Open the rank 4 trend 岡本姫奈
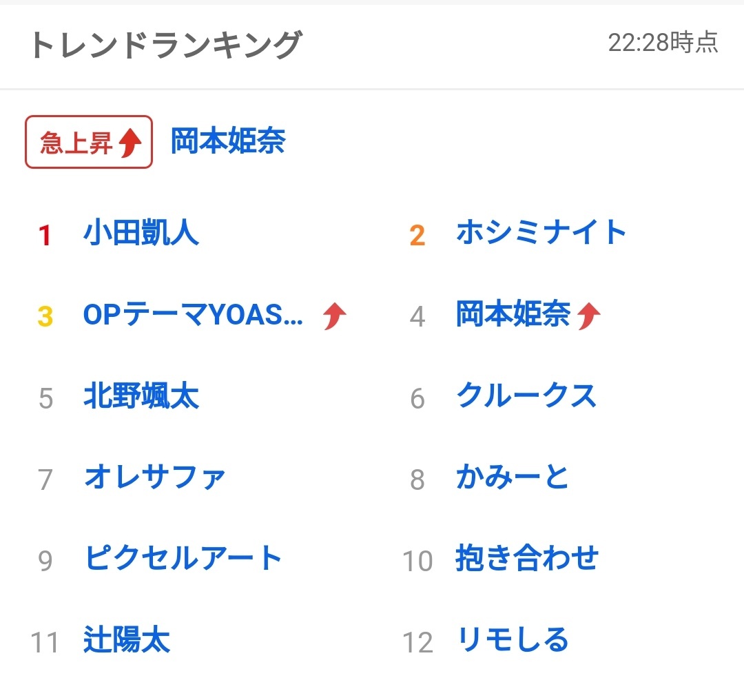 click(513, 315)
